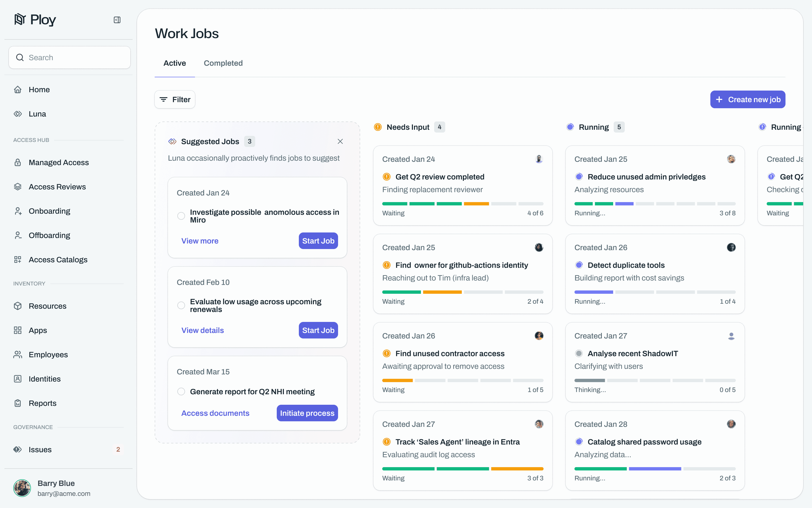Viewport: 812px width, 508px height.
Task: Click the Reports clipboard icon
Action: [x=18, y=403]
